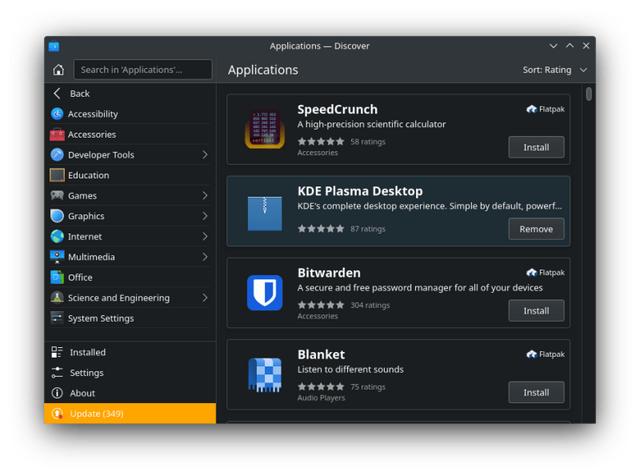Click the Office category icon
Screen dimensions: 640x476
(x=57, y=277)
